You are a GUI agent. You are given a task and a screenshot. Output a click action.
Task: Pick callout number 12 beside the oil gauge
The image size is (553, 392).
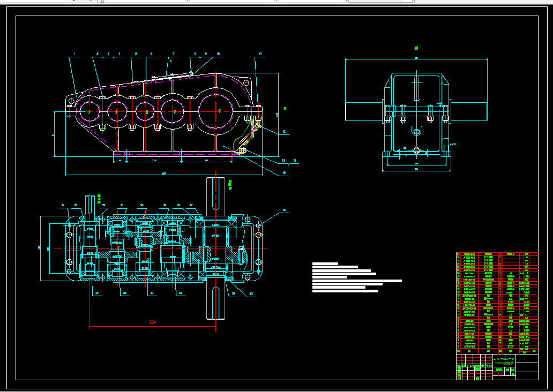(284, 132)
